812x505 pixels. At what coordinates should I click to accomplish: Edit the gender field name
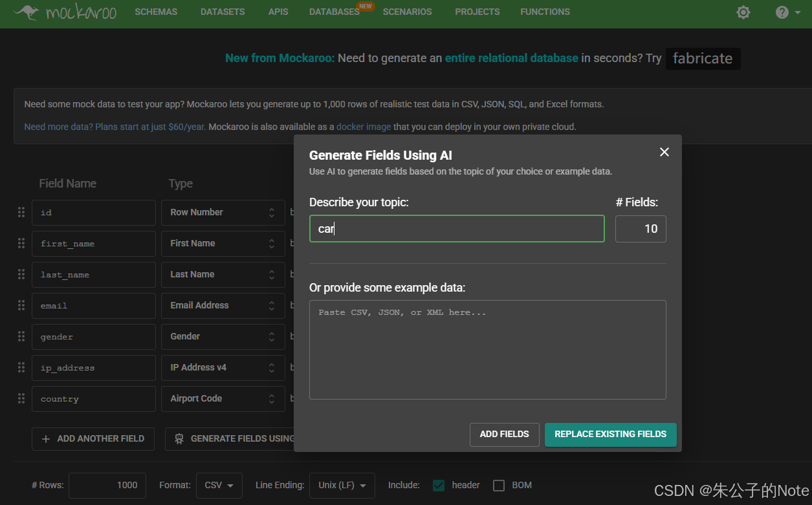[94, 336]
